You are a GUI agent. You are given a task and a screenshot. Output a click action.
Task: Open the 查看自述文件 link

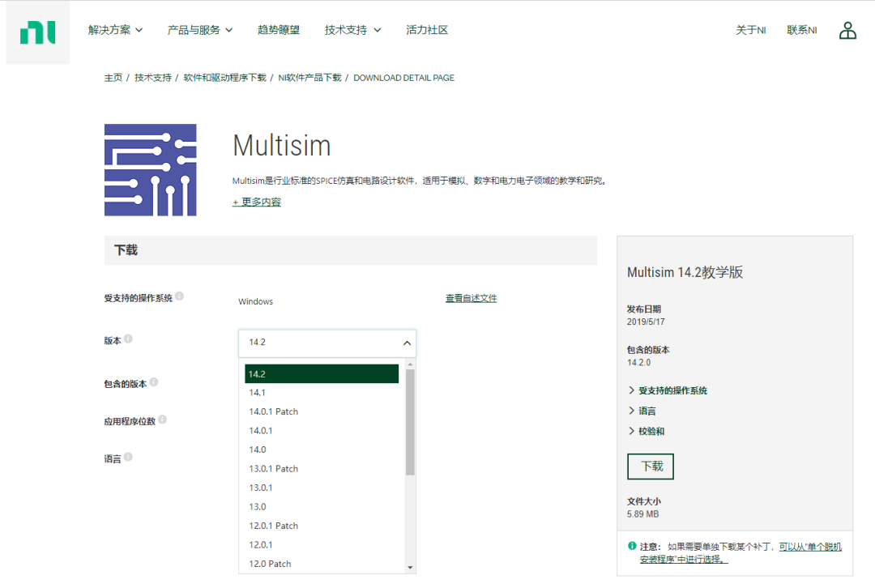coord(471,299)
